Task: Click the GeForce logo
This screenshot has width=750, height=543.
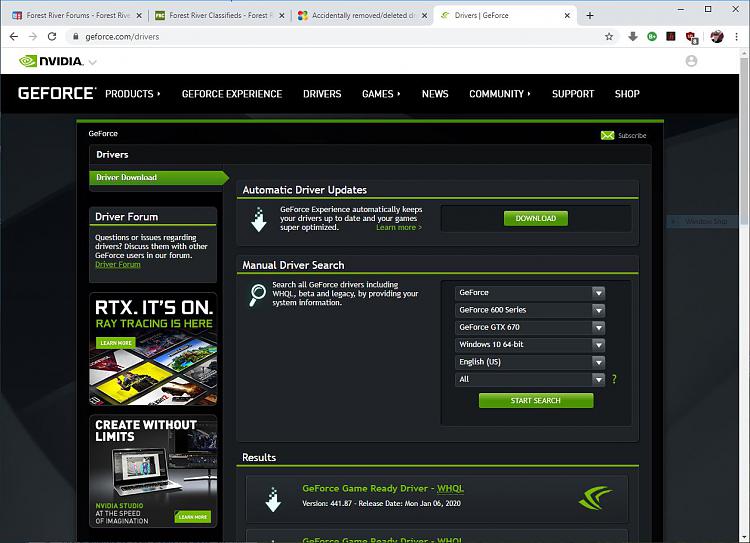Action: 57,93
